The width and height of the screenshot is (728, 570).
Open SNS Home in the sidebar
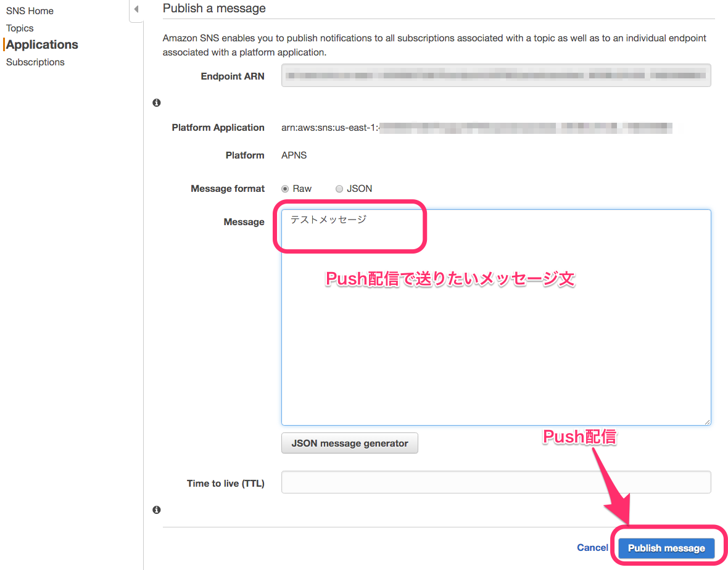[30, 10]
